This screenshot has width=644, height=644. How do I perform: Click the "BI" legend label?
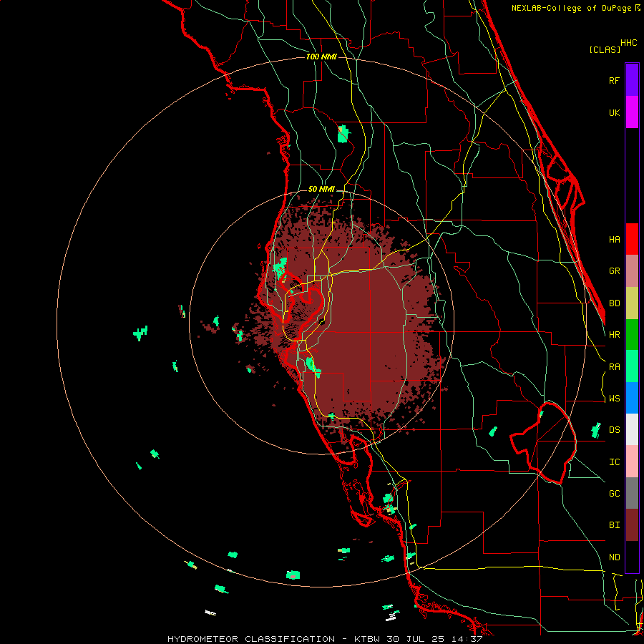[615, 525]
